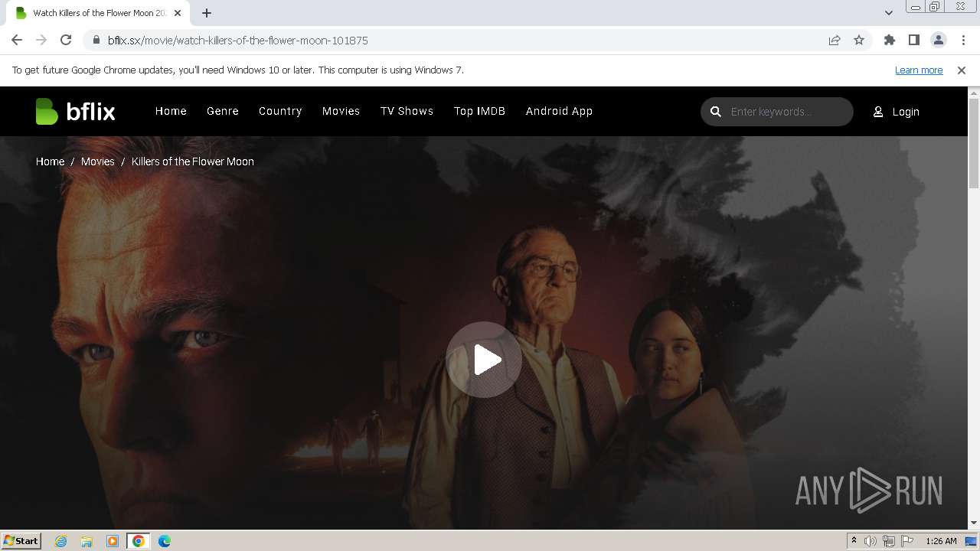This screenshot has width=980, height=551.
Task: Open Chrome profile avatar
Action: click(x=939, y=40)
